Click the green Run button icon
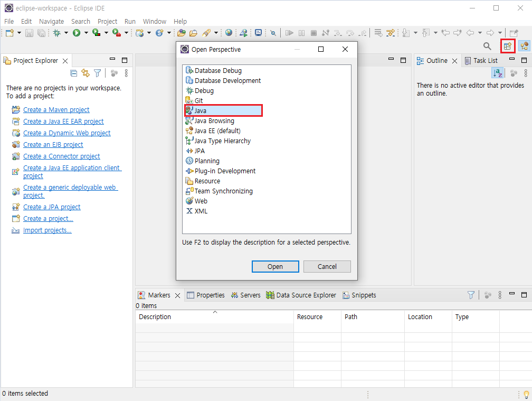The height and width of the screenshot is (401, 532). coord(77,33)
